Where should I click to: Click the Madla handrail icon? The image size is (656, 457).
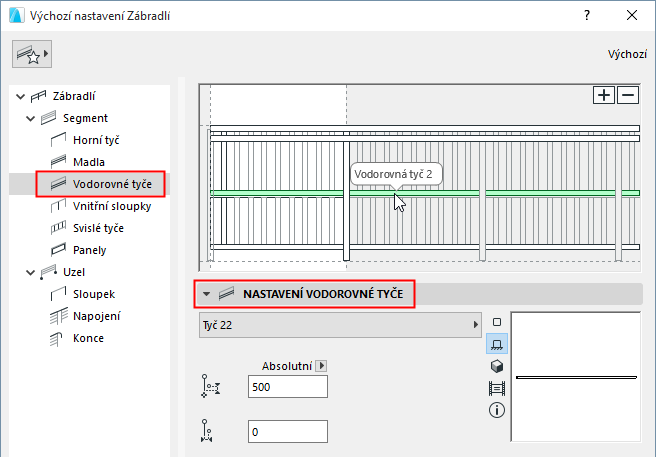click(x=58, y=162)
